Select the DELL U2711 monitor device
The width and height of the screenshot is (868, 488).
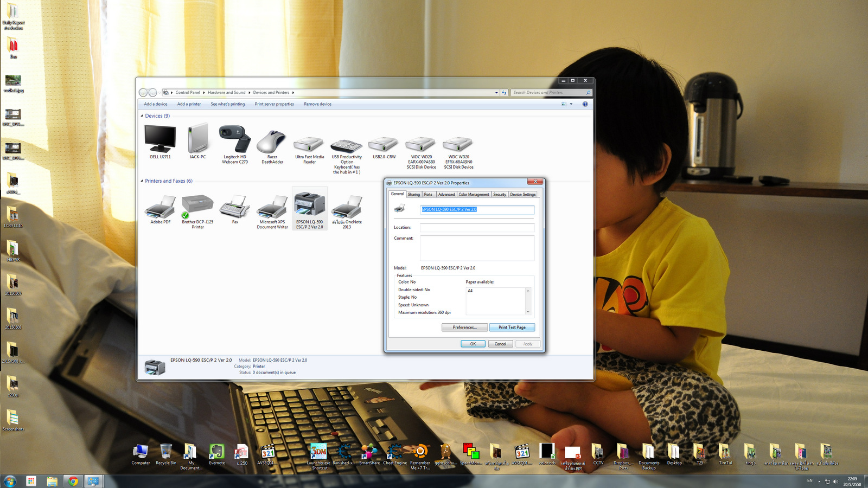coord(160,142)
